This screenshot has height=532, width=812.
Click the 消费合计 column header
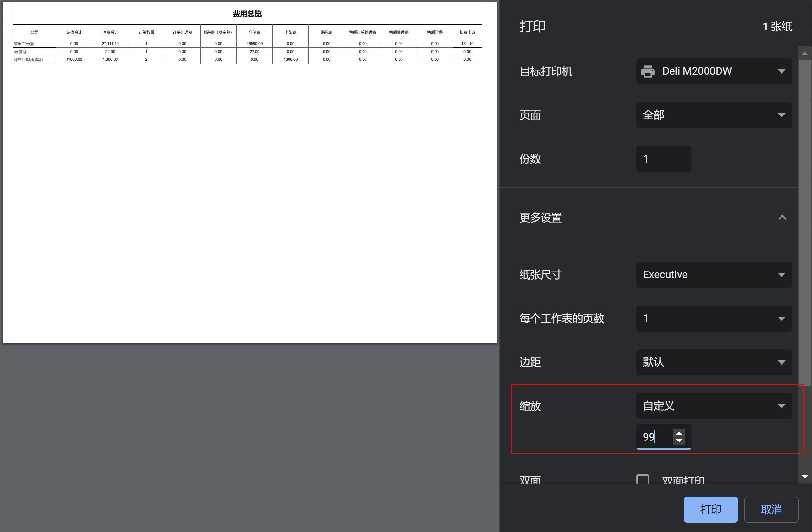[x=110, y=32]
